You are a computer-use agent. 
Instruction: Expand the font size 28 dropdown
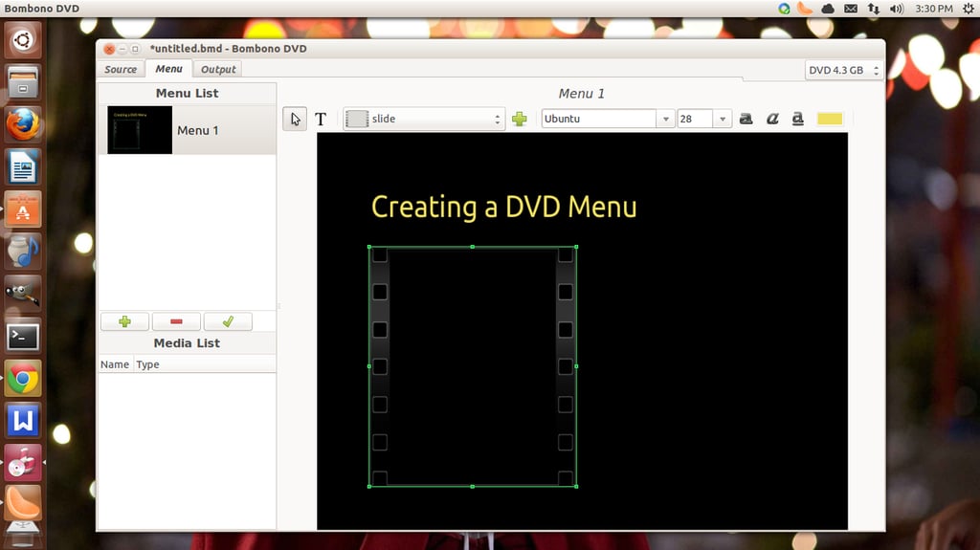point(723,119)
